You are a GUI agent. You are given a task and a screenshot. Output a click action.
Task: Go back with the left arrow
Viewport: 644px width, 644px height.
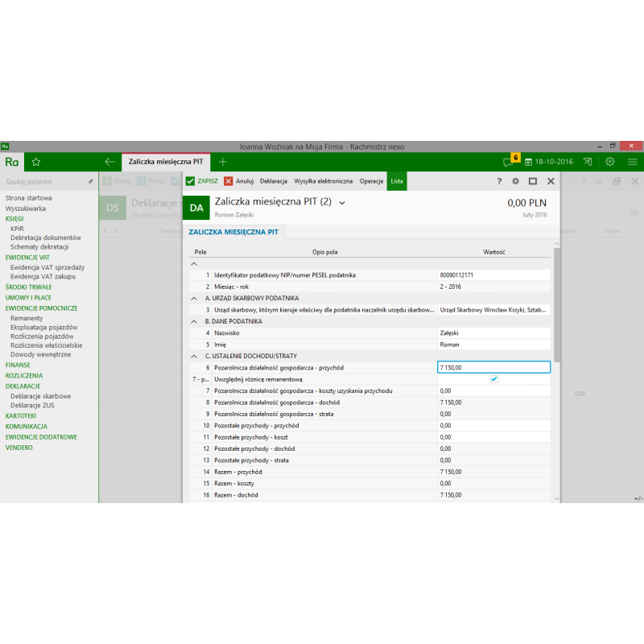[110, 162]
